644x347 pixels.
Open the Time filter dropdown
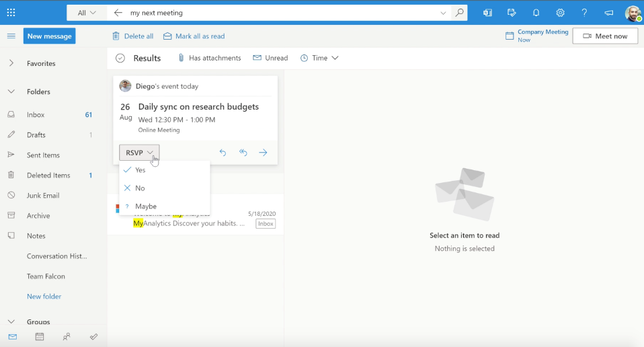pyautogui.click(x=319, y=58)
